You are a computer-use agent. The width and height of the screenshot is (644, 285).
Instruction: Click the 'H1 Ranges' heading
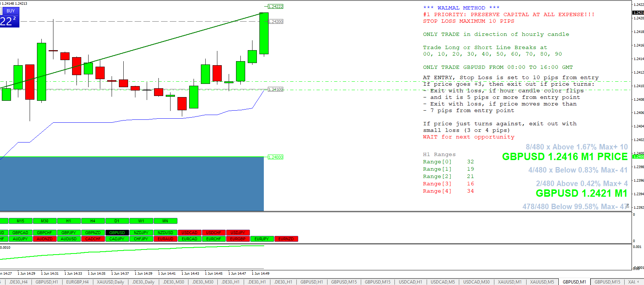(439, 154)
